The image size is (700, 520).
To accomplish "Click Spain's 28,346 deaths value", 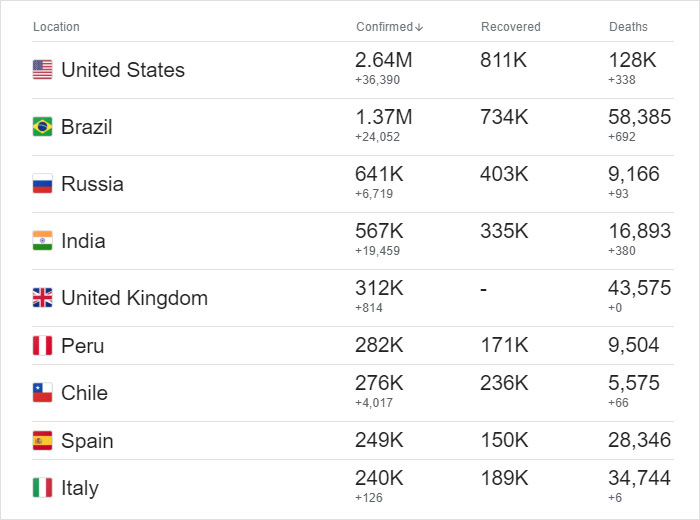I will (x=640, y=441).
